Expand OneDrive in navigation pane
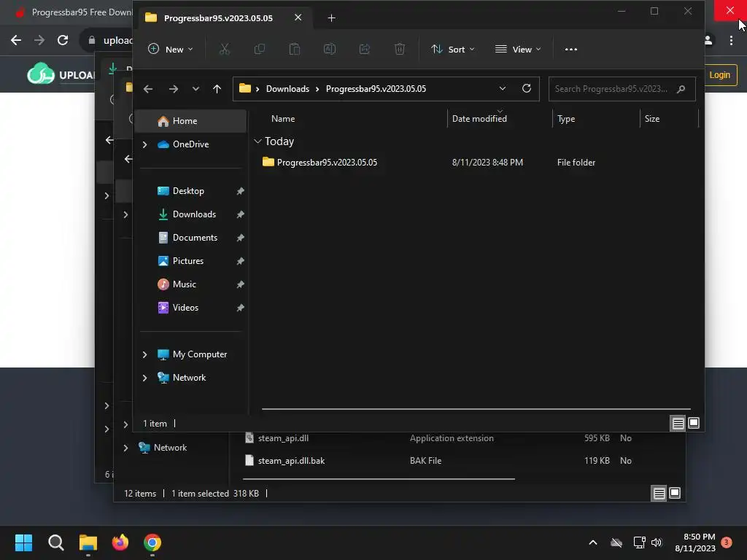Image resolution: width=747 pixels, height=560 pixels. [145, 144]
